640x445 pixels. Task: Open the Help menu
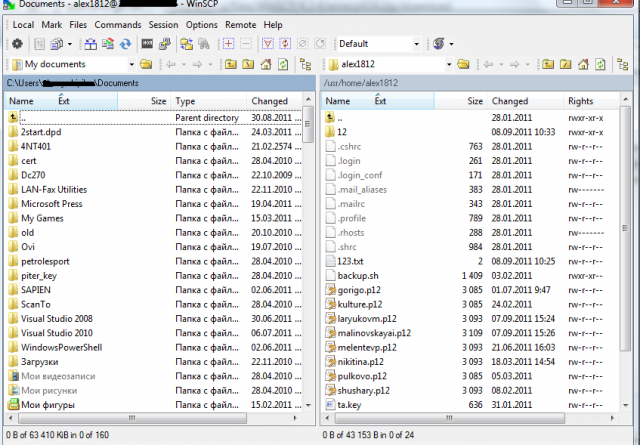click(x=273, y=25)
